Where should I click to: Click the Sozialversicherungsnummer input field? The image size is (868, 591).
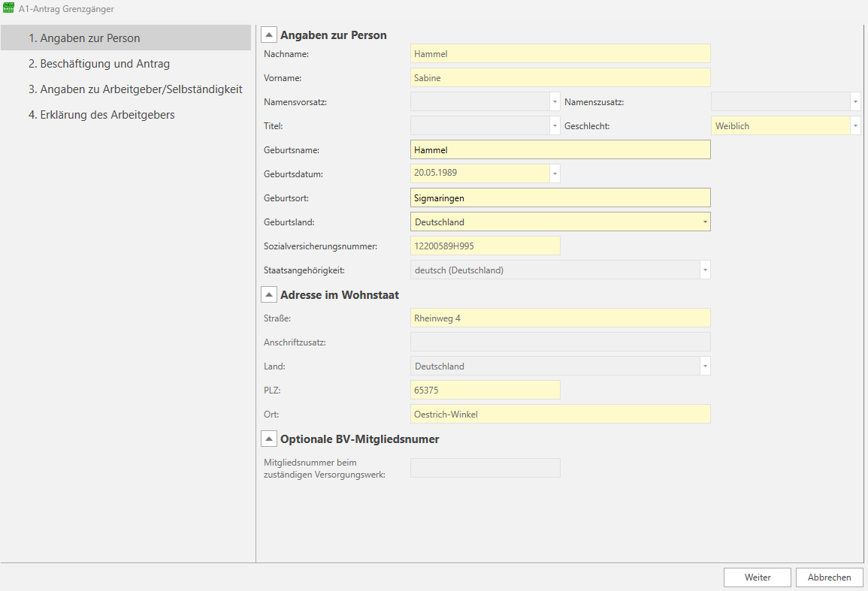click(x=485, y=246)
